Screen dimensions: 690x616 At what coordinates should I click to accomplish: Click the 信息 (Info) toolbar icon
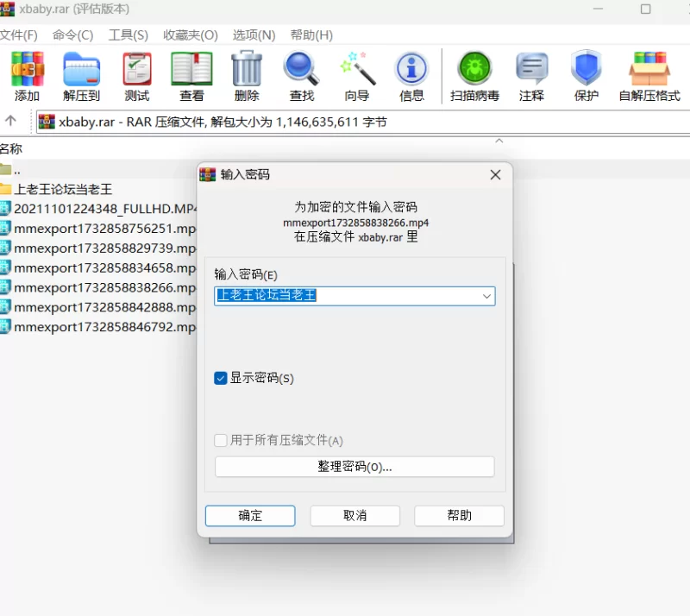[411, 69]
